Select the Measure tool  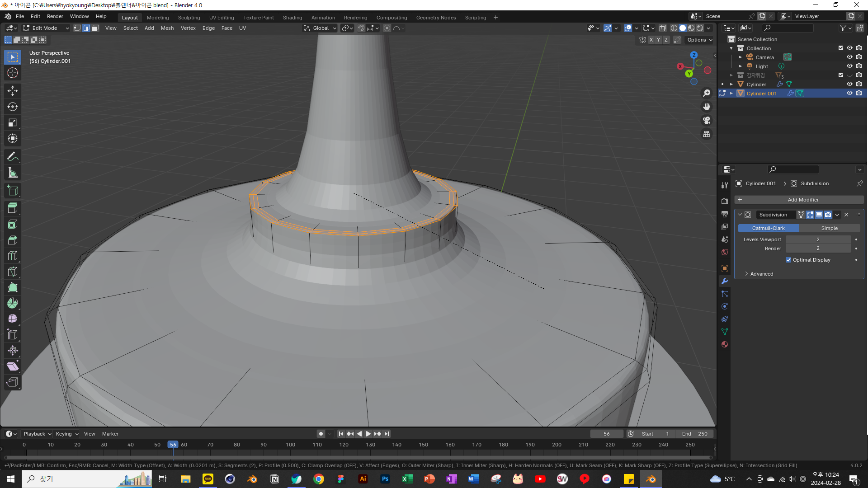click(13, 173)
